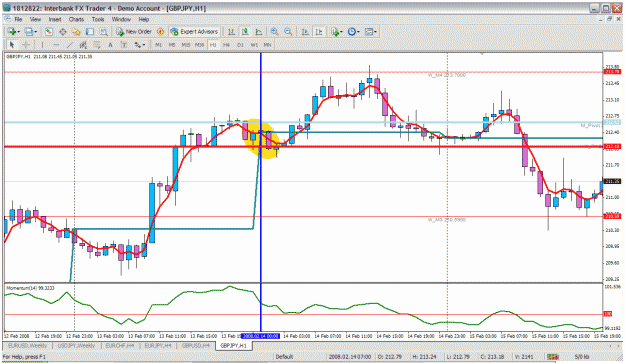Viewport: 625px width, 363px height.
Task: Switch to the EURUSD,Weekly chart tab
Action: coord(28,345)
